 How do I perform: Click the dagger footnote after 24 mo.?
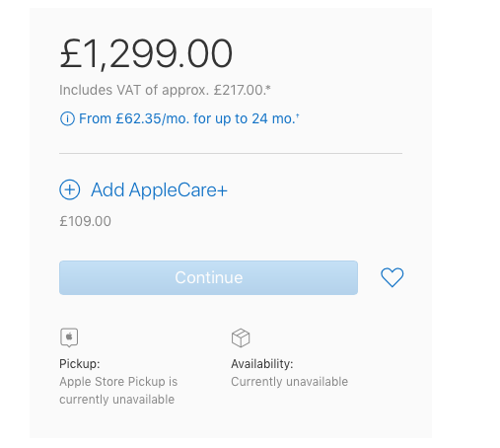(298, 115)
